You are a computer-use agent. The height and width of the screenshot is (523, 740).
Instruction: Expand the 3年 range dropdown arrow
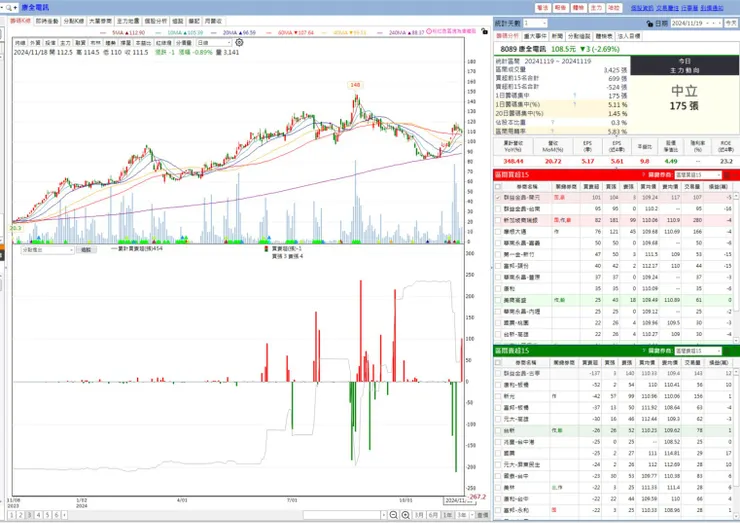click(x=471, y=515)
